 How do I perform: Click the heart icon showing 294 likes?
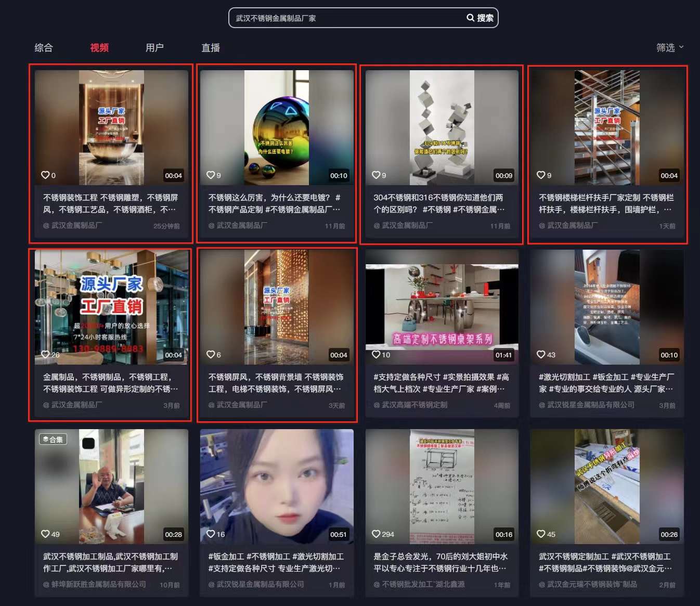point(376,534)
